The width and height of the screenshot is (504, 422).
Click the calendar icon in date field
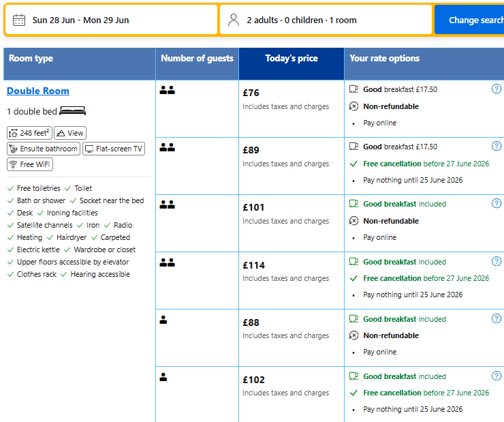coord(19,20)
